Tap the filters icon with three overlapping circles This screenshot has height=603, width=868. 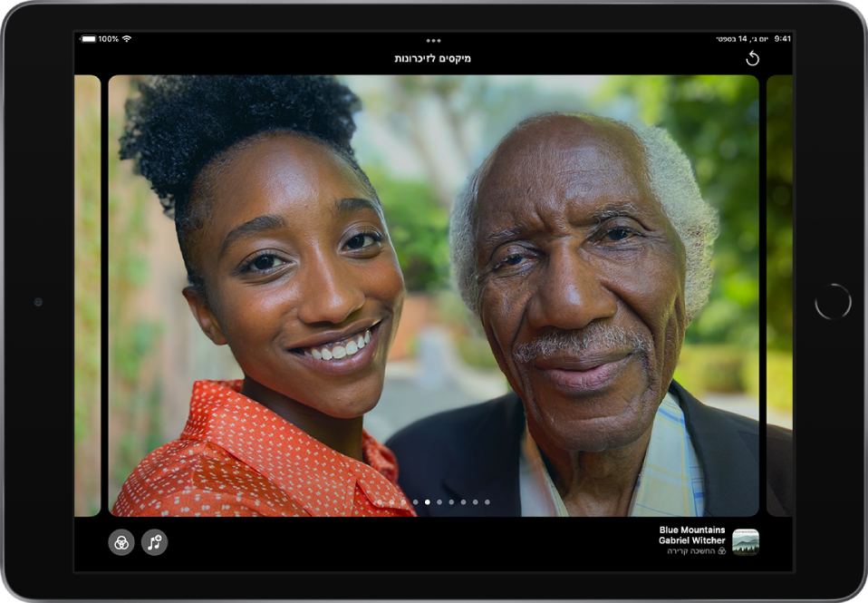(x=121, y=542)
